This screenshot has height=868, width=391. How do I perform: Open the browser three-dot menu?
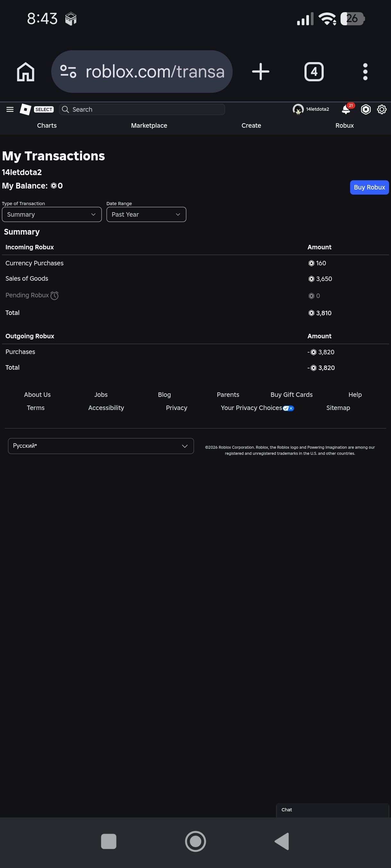click(x=365, y=71)
